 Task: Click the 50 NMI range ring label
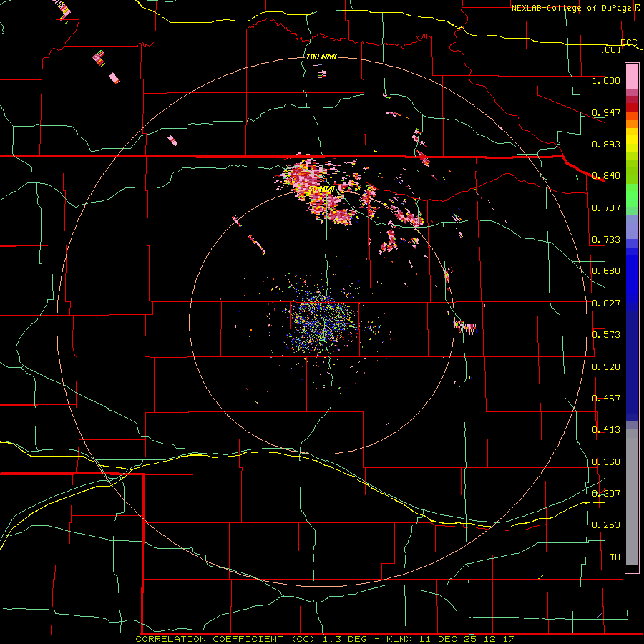[x=321, y=190]
